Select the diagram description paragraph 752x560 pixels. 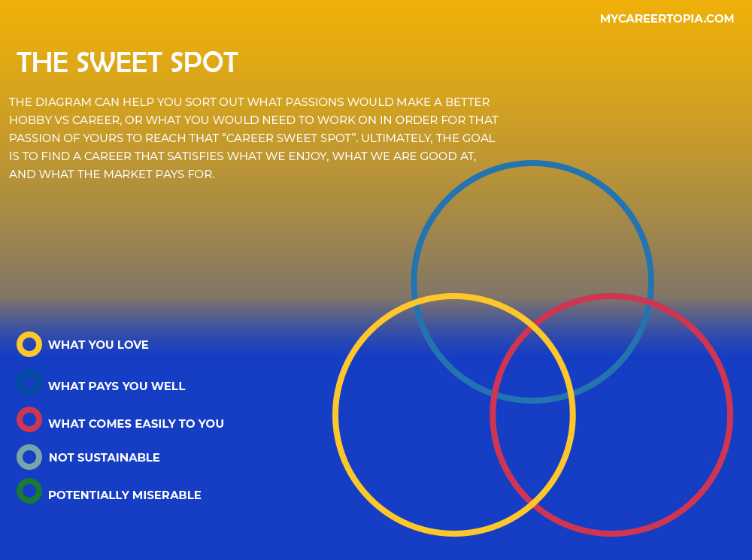(253, 138)
